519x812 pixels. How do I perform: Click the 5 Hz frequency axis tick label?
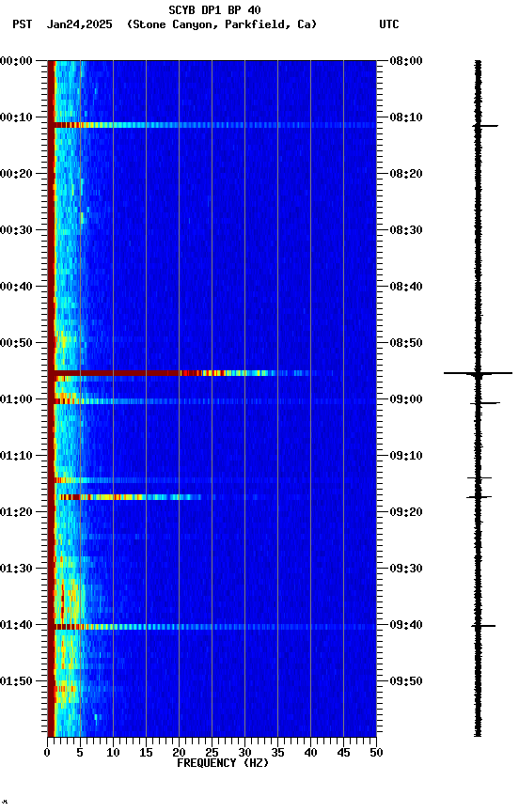[80, 753]
